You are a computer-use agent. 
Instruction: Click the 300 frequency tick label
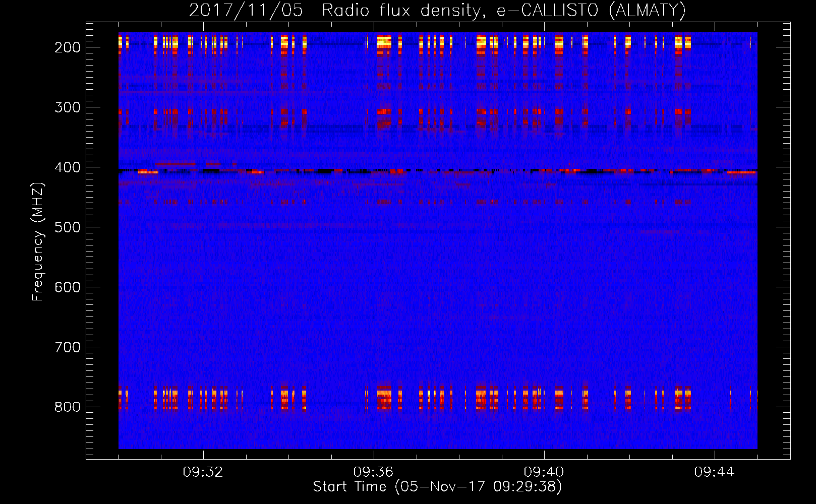tap(68, 107)
